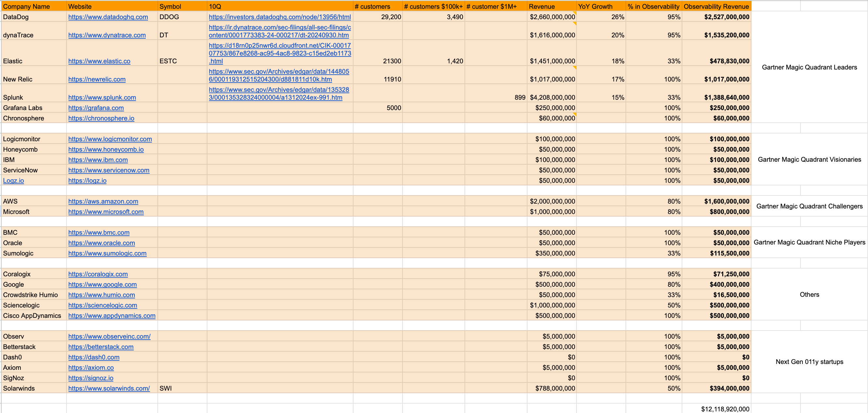Select the Next Gen 011y startups cell
Image resolution: width=868 pixels, height=413 pixels.
coord(809,362)
